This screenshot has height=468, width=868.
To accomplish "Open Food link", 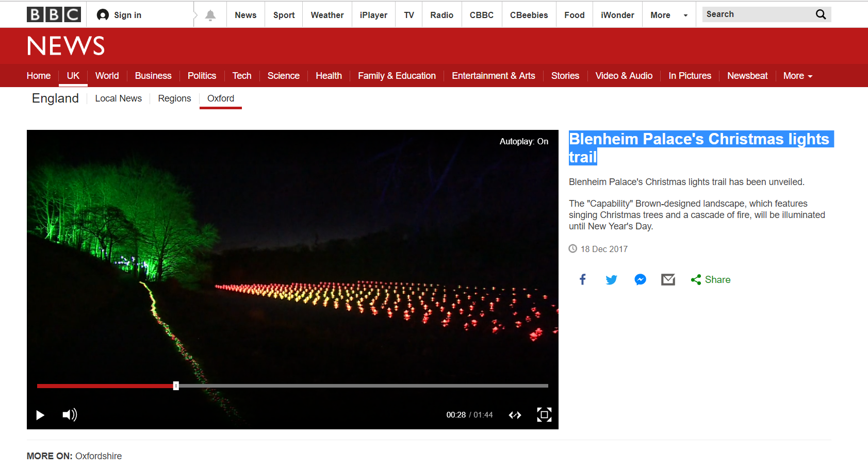I will click(x=575, y=15).
